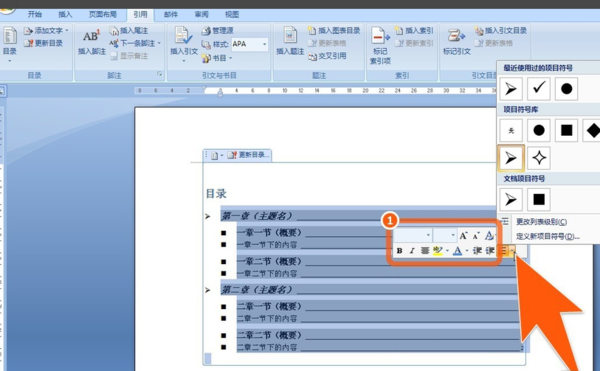Toggle center alignment in mini toolbar
The height and width of the screenshot is (371, 600).
(424, 251)
